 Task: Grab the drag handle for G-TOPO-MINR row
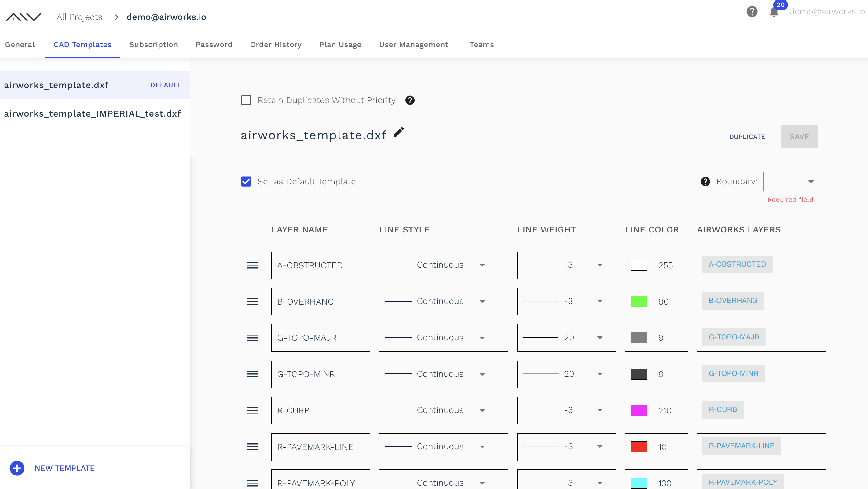[x=253, y=374]
